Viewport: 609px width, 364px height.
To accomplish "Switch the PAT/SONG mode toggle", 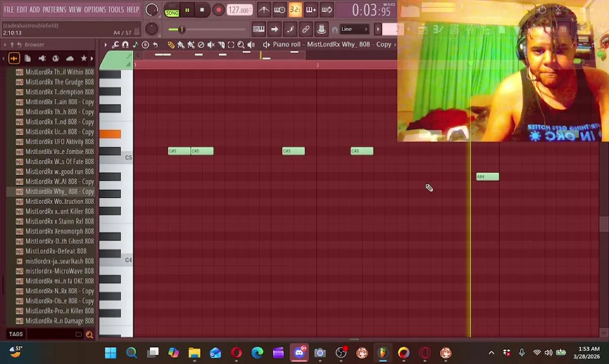I will point(172,10).
